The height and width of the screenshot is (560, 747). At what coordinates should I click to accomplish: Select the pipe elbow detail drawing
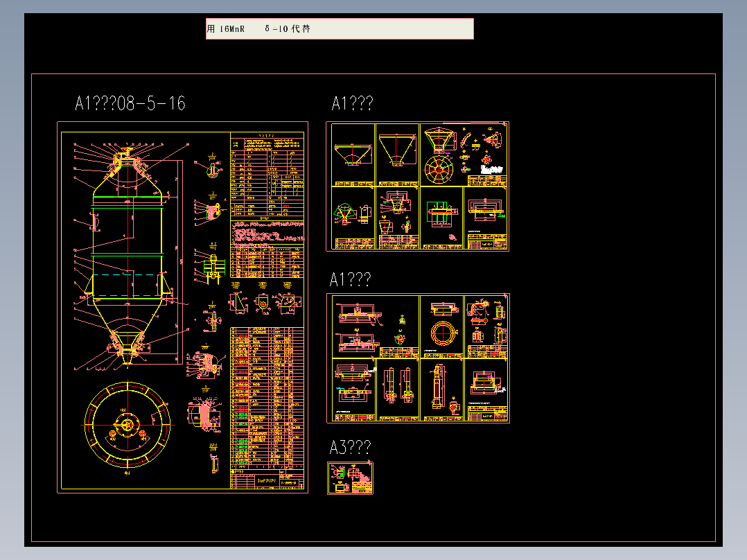click(x=479, y=311)
